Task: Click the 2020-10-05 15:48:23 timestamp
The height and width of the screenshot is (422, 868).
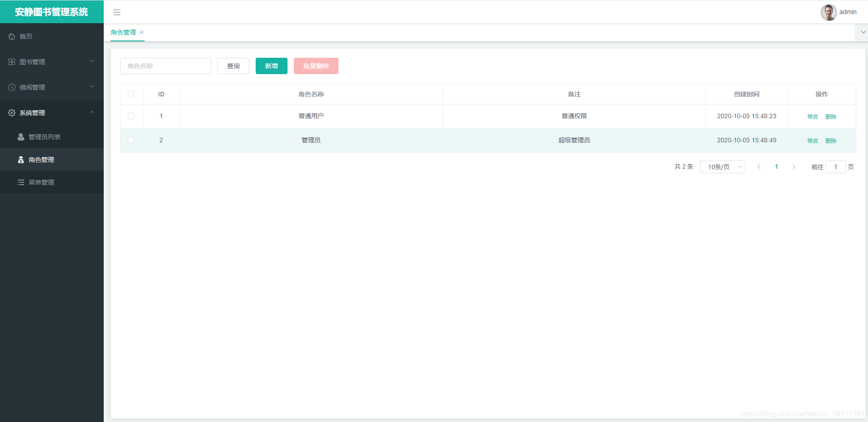Action: point(747,116)
